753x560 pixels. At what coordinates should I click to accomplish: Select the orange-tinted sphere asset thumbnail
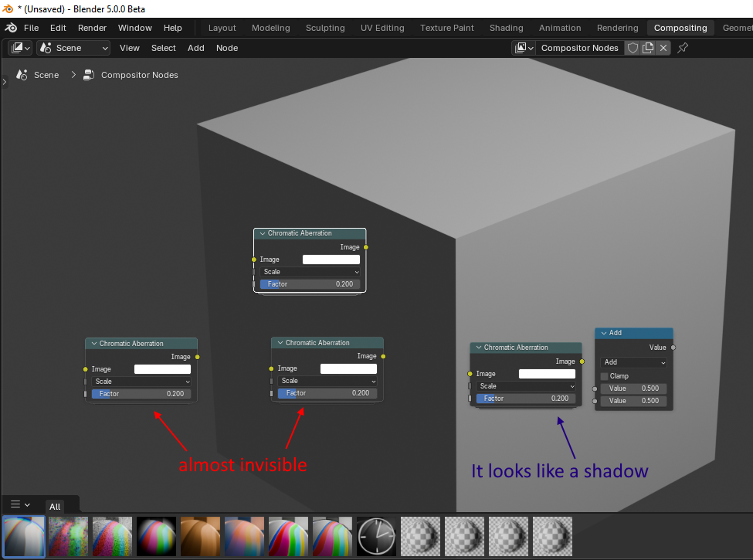point(200,537)
